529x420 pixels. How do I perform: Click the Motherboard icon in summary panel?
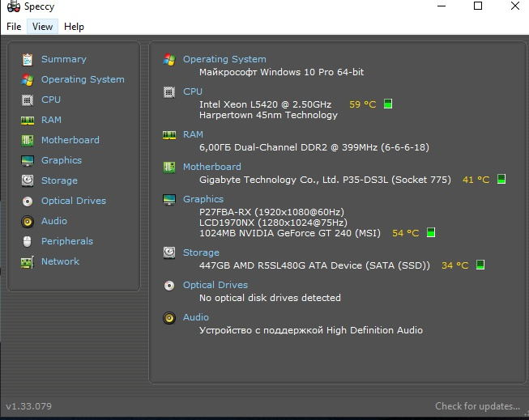169,168
